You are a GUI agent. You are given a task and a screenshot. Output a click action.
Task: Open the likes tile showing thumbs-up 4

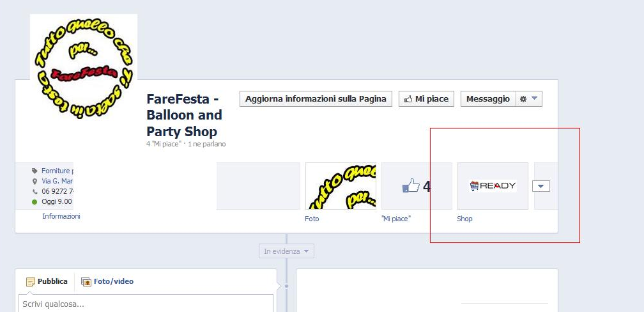(417, 186)
